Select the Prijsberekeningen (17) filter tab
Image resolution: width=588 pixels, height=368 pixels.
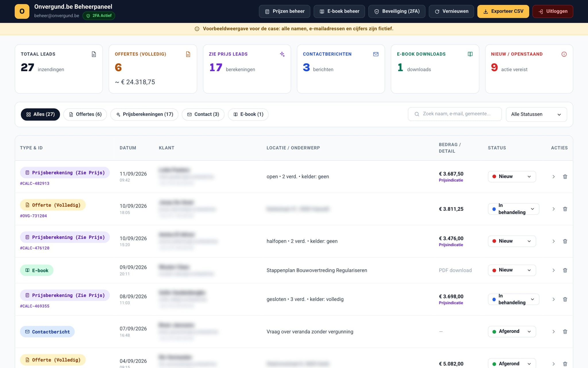click(x=144, y=114)
